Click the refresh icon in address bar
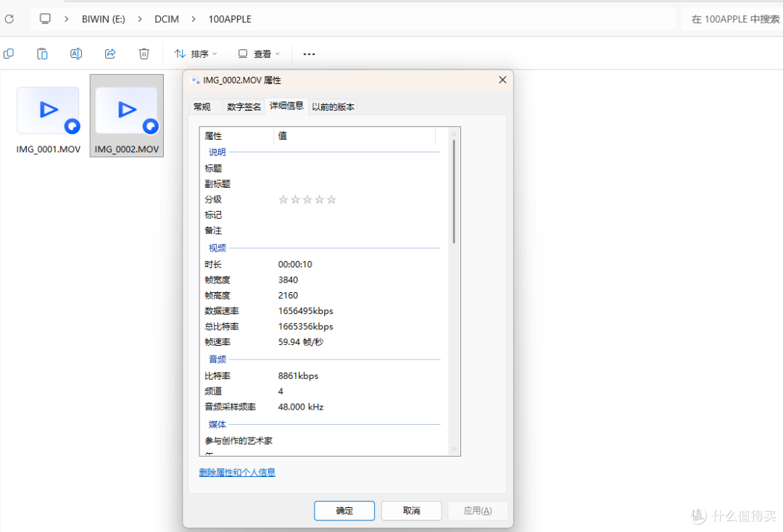 click(9, 19)
